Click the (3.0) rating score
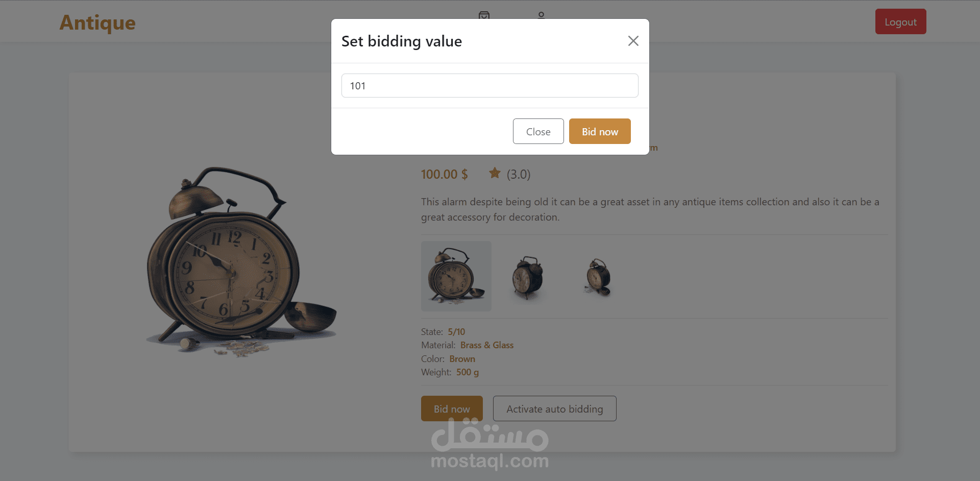The width and height of the screenshot is (980, 481). (519, 174)
